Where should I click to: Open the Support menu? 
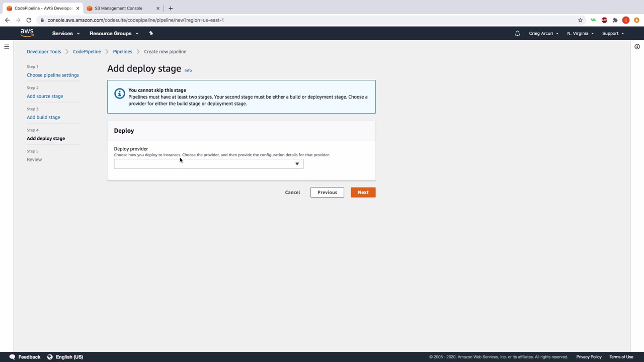(613, 33)
